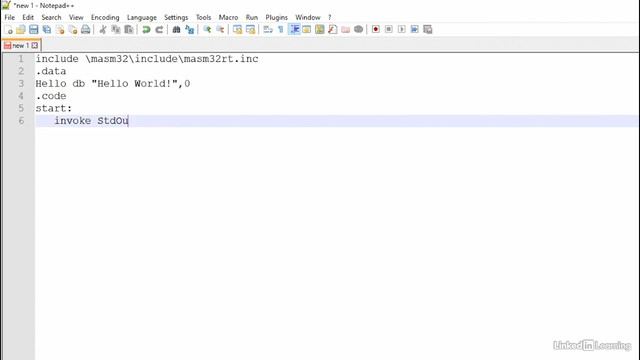This screenshot has height=360, width=640.
Task: Open the View menu
Action: point(76,17)
